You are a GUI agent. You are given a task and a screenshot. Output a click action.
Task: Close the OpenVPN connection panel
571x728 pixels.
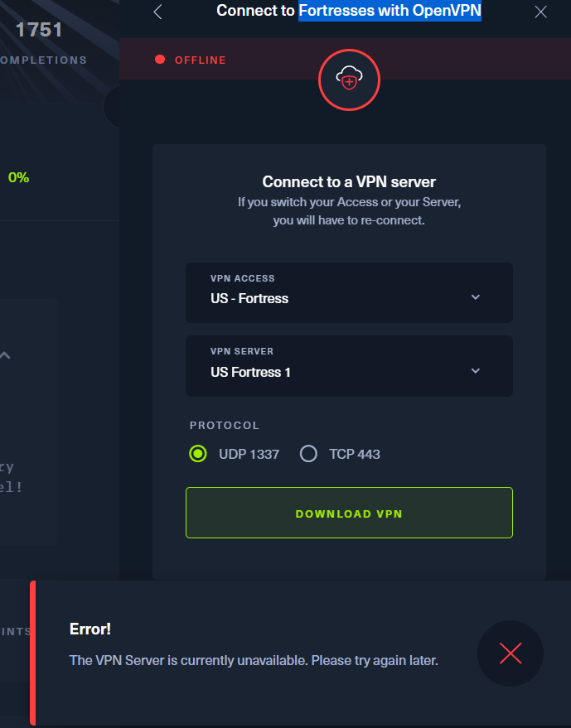pos(541,12)
